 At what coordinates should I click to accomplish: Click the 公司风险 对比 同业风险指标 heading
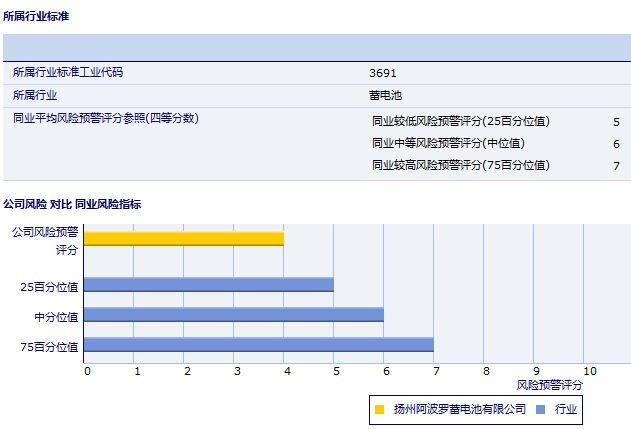coord(72,204)
